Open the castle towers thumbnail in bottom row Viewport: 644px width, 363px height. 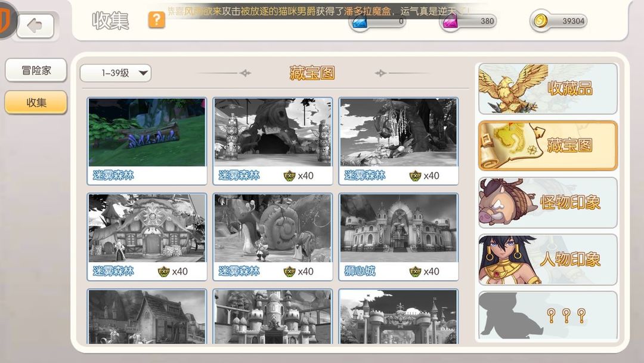(273, 316)
